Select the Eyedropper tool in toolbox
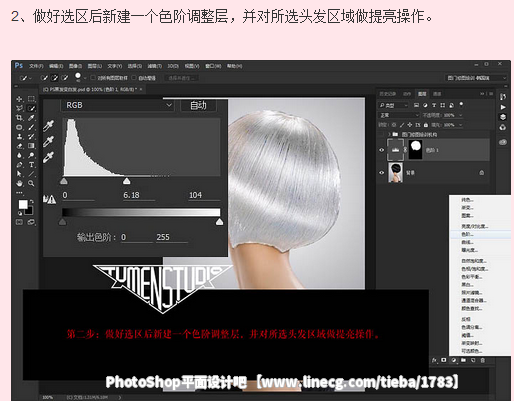 click(31, 118)
